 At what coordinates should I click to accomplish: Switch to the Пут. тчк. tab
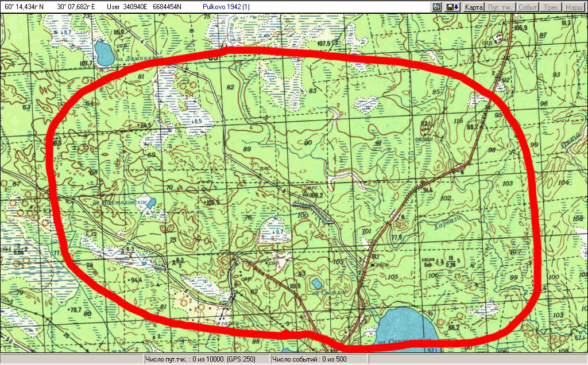pos(500,7)
